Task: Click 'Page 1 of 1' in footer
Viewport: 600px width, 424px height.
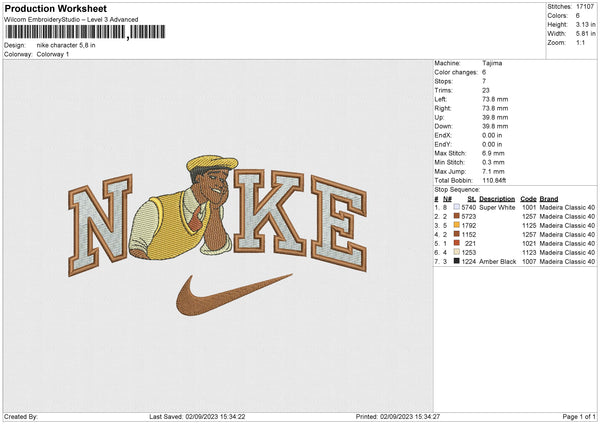Action: [579, 416]
